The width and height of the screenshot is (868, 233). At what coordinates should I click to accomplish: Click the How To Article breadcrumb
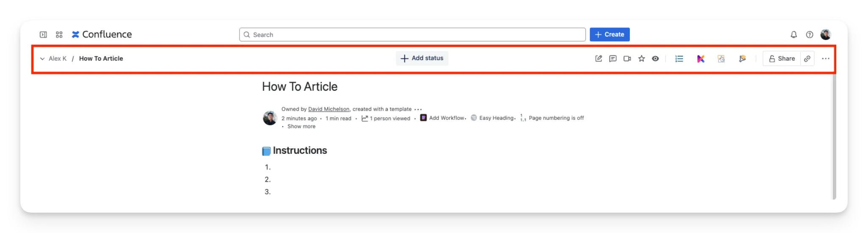coord(101,58)
